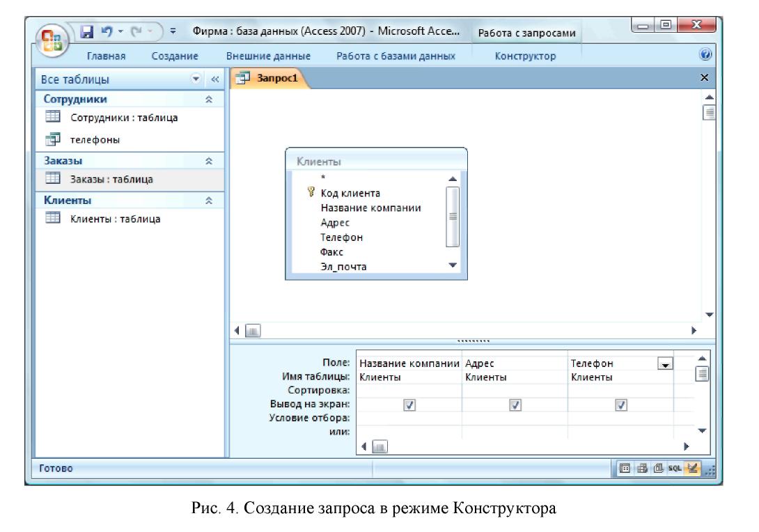Select the asterisk in Клиенты field list
This screenshot has height=532, width=759.
tap(323, 178)
